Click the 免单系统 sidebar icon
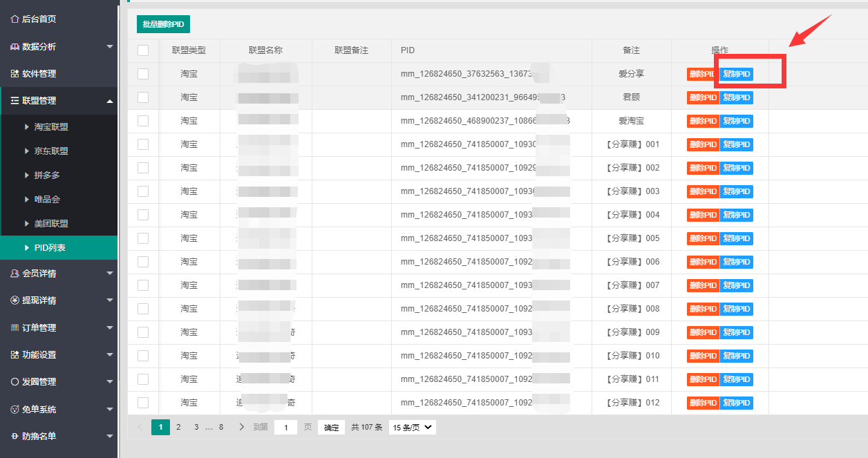 15,409
